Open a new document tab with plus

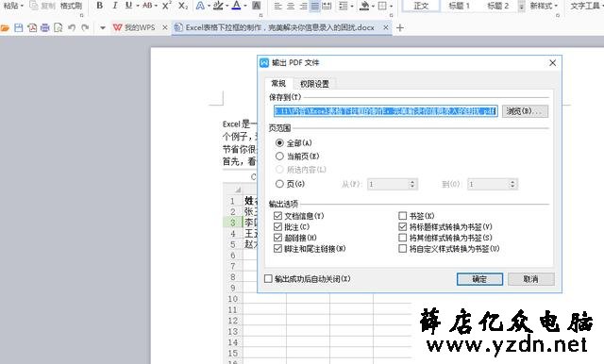click(400, 27)
